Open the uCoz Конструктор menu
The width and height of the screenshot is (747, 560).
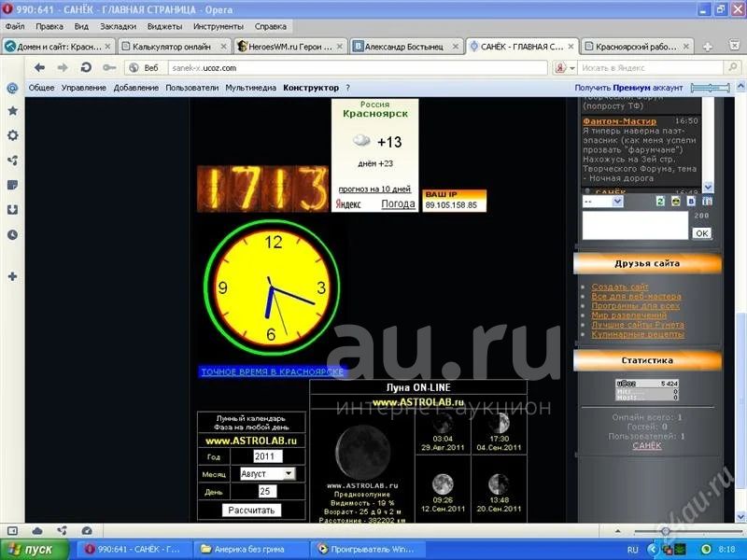coord(311,88)
